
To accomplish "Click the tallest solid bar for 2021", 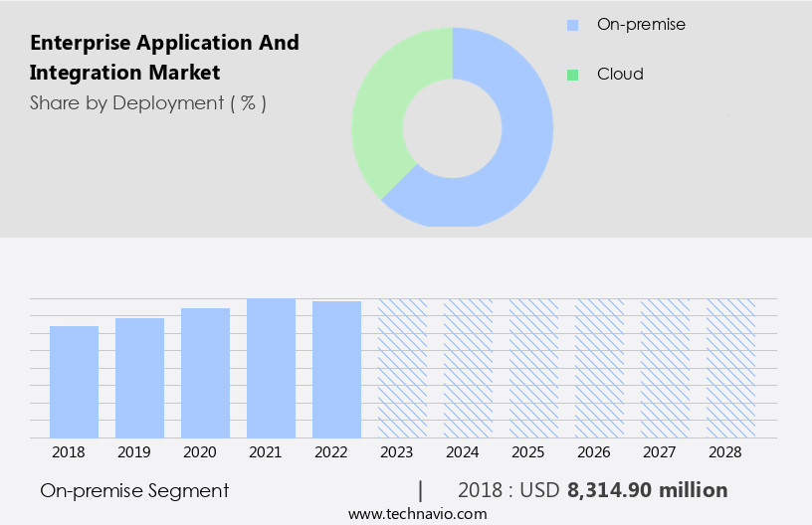I will 272,368.
